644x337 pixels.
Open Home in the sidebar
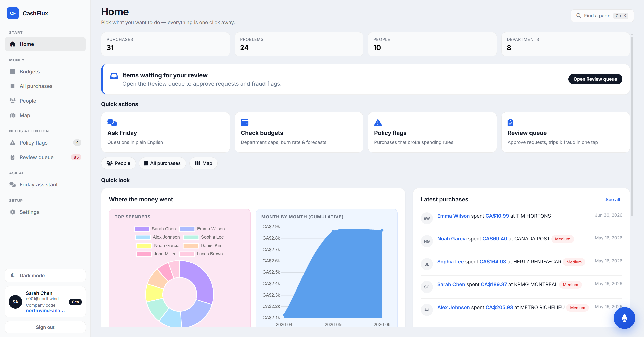coord(45,44)
